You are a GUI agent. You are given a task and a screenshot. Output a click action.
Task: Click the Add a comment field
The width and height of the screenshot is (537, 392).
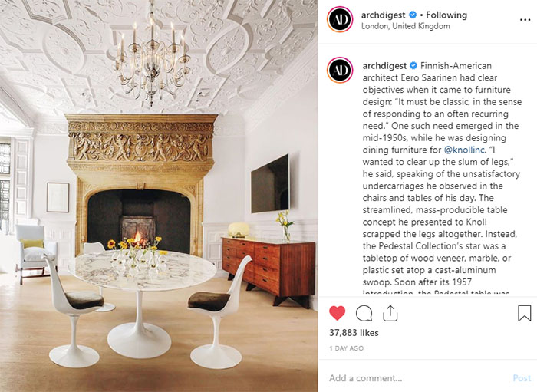(x=418, y=378)
